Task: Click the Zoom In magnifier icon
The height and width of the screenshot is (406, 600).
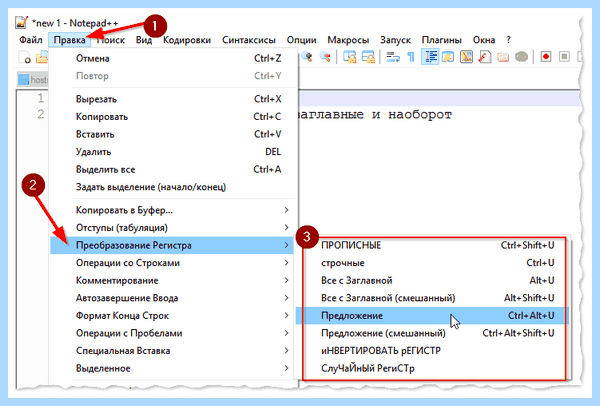Action: click(307, 57)
